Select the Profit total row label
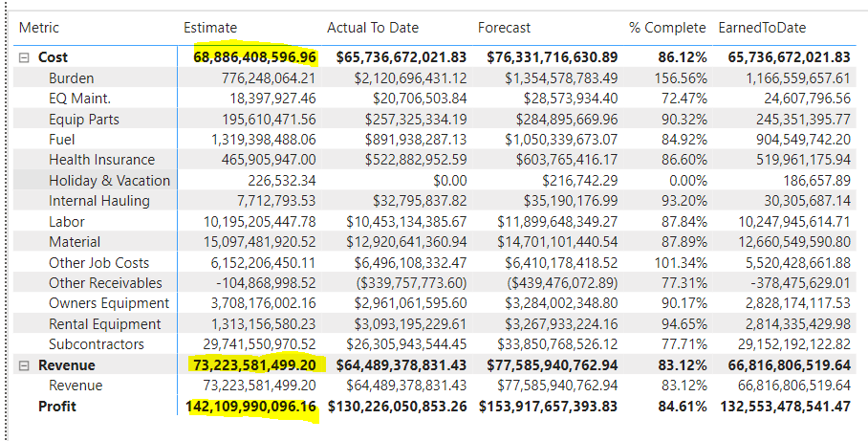868x441 pixels. pyautogui.click(x=57, y=407)
